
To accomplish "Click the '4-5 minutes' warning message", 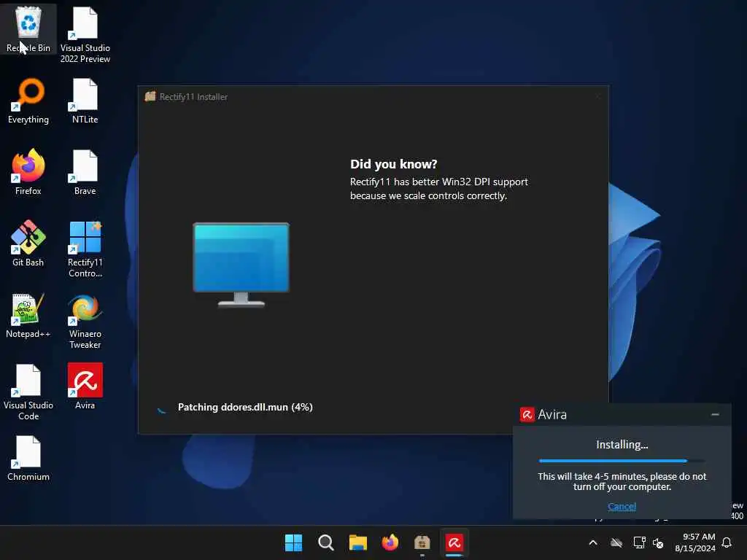I will tap(622, 481).
